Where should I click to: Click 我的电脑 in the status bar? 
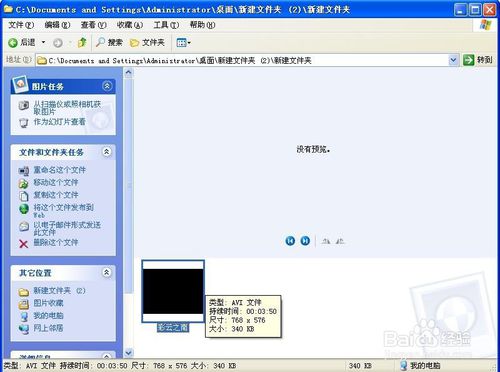tap(420, 365)
